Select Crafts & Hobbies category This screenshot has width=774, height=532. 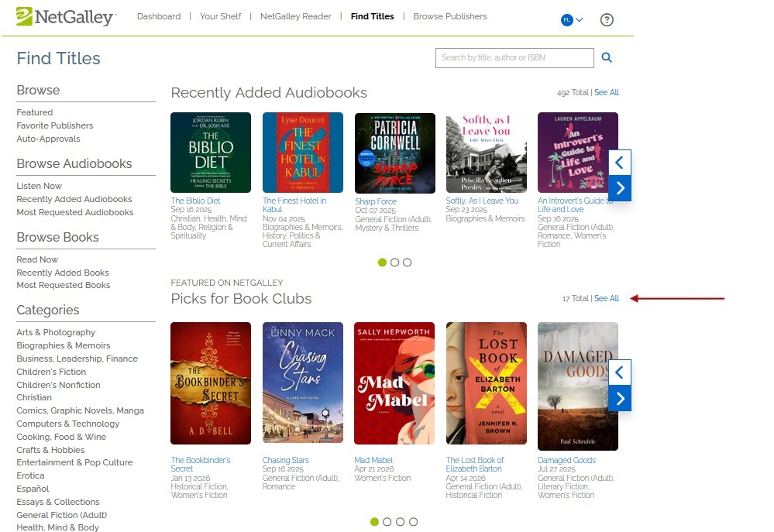click(x=50, y=450)
